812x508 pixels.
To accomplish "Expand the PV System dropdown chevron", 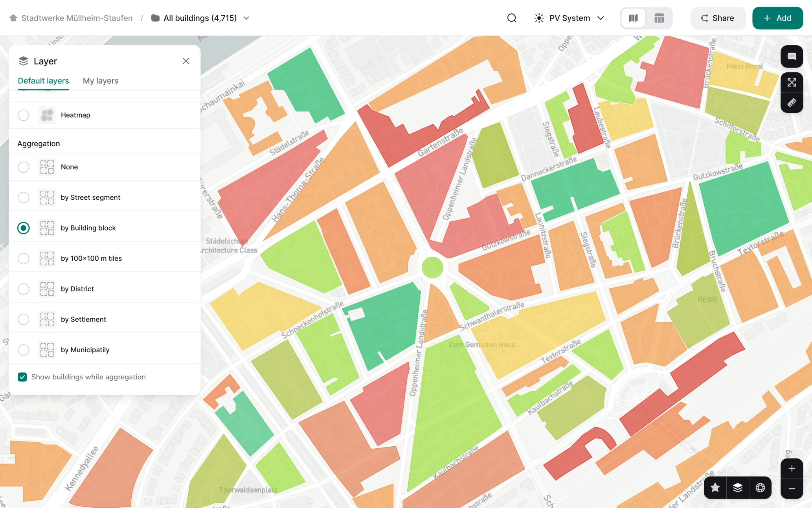I will click(x=601, y=18).
